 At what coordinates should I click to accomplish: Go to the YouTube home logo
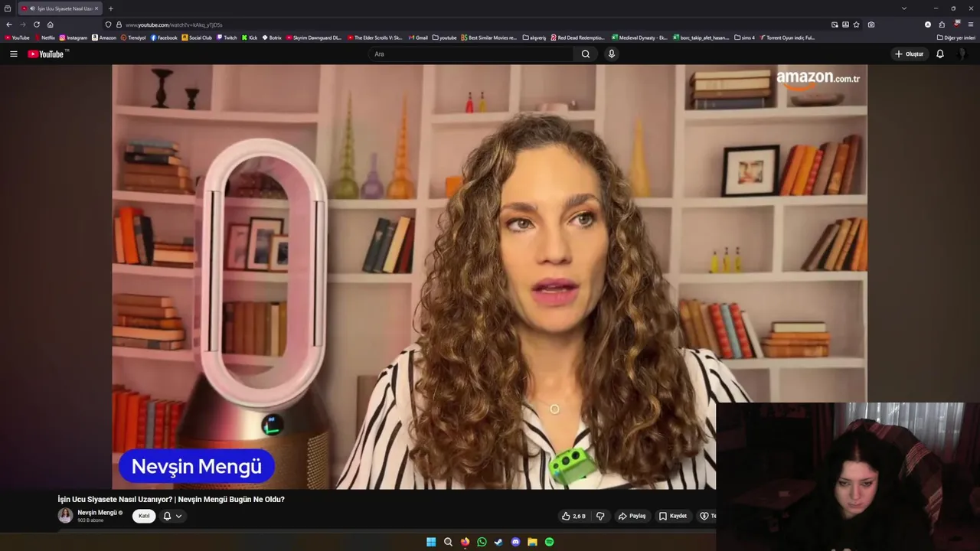click(47, 54)
